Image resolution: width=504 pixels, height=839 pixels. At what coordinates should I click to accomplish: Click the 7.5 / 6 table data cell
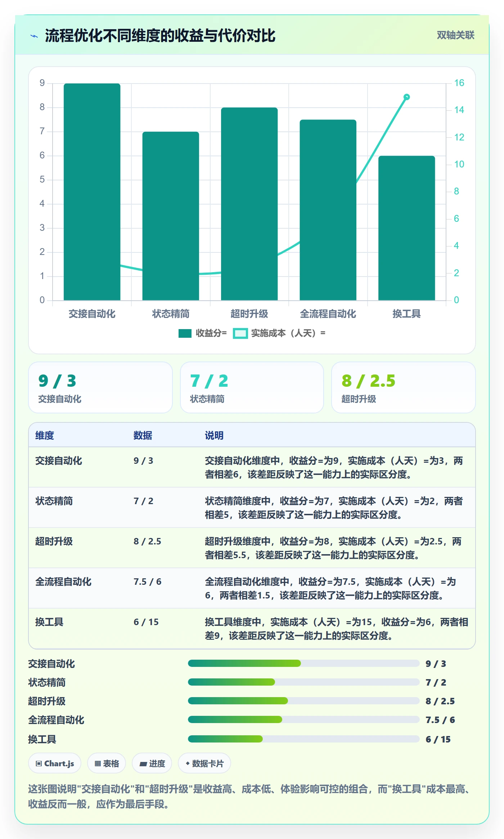point(148,582)
